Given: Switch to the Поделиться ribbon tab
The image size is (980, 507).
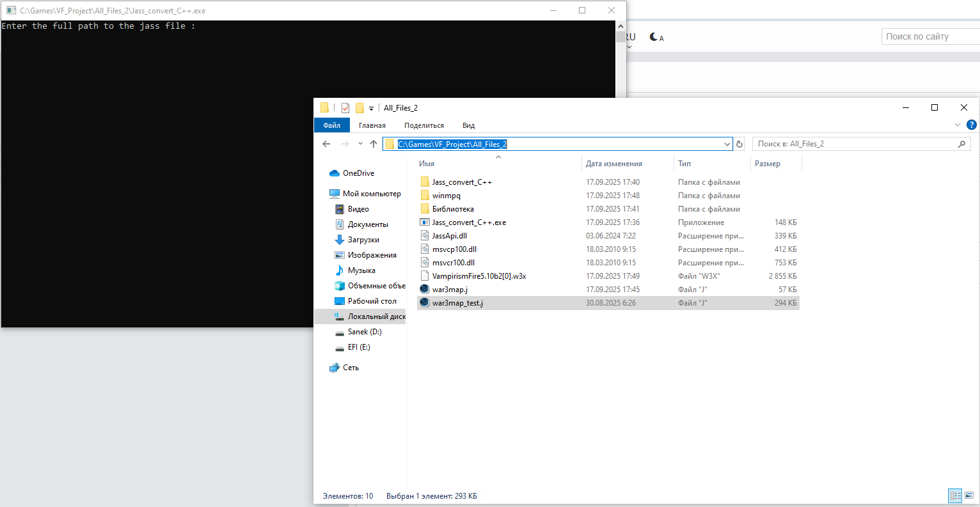Looking at the screenshot, I should [x=424, y=125].
